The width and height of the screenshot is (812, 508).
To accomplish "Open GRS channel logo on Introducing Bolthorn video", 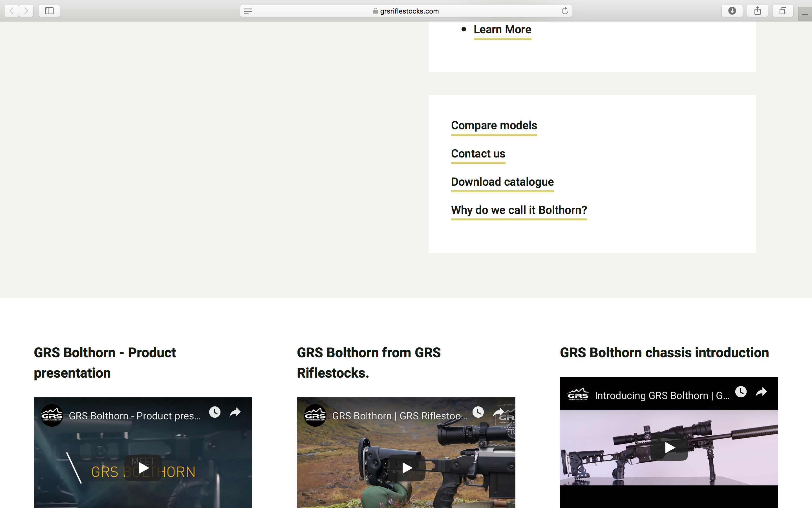I will [x=578, y=395].
